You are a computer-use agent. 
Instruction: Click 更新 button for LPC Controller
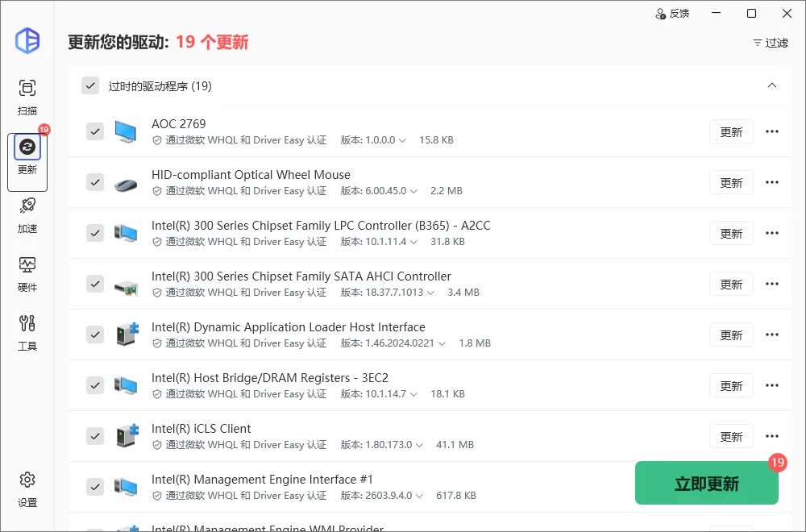(731, 234)
